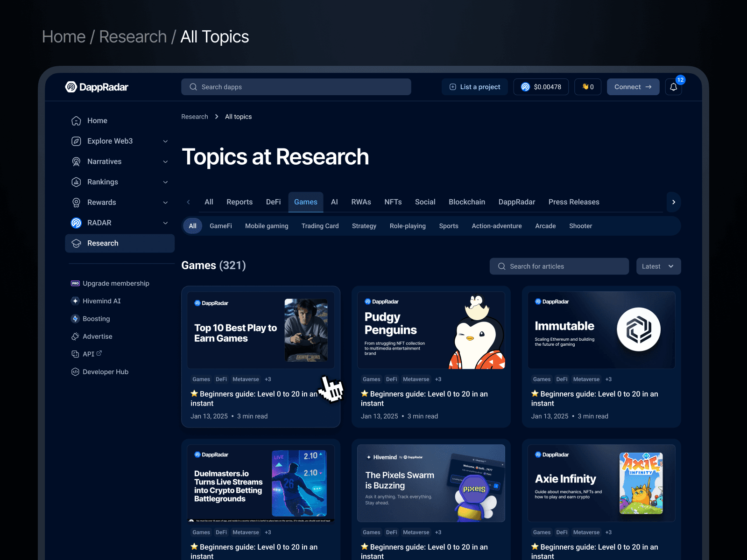This screenshot has width=747, height=560.
Task: Expand the Explore Web3 menu chevron
Action: [x=165, y=141]
